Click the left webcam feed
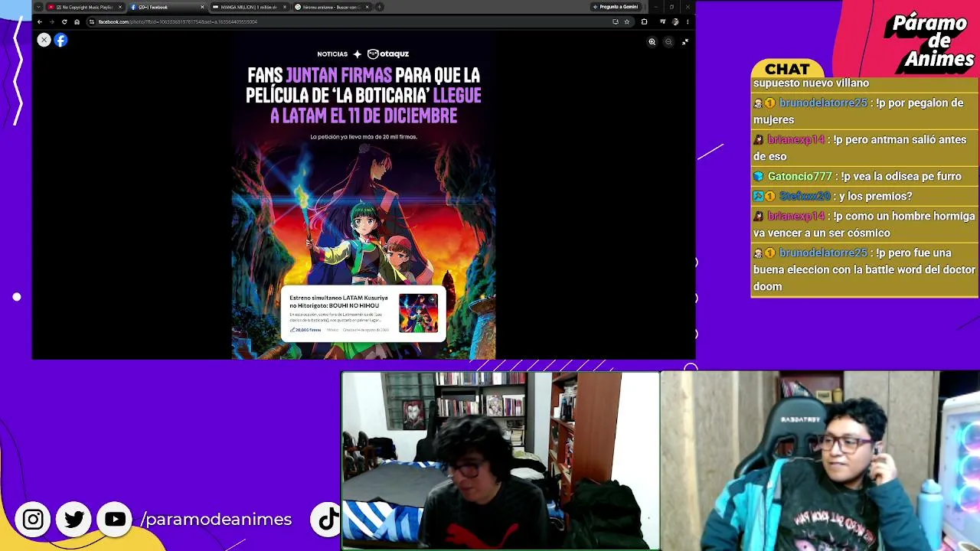980x551 pixels. (x=501, y=461)
